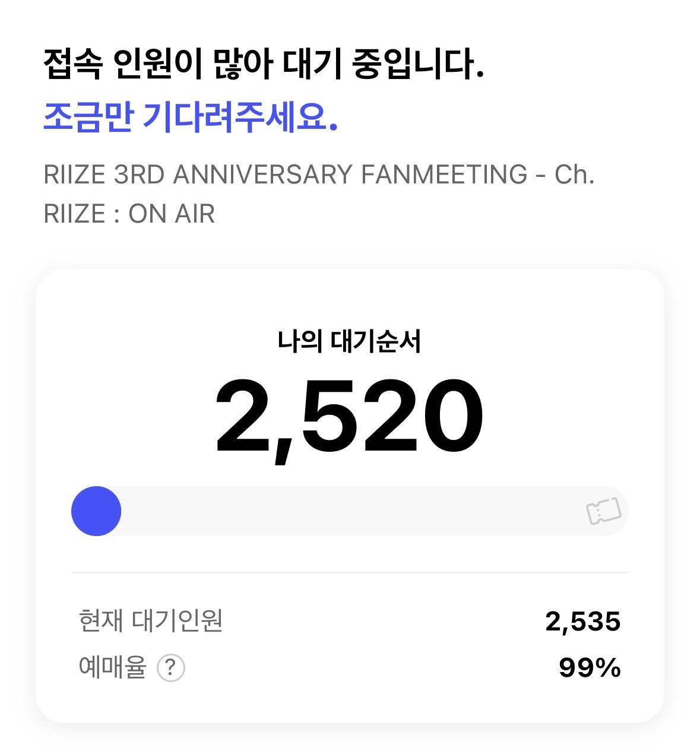Click the 나의 대기순서 label

(350, 341)
